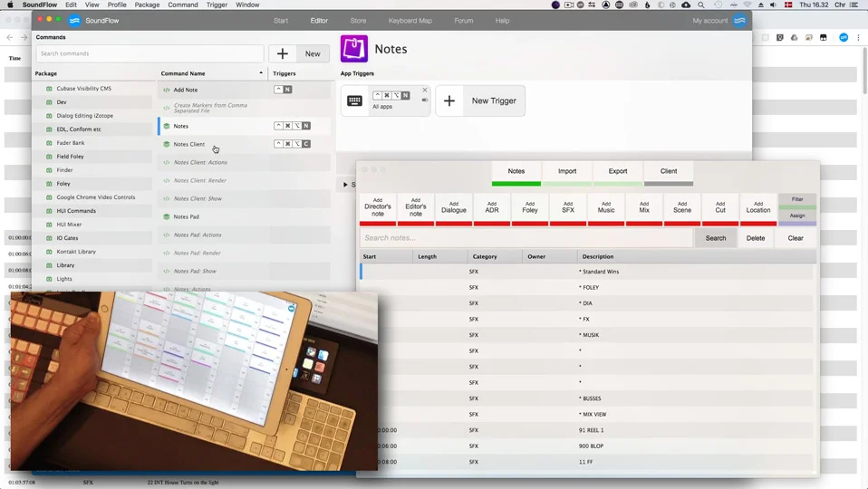868x489 pixels.
Task: Click Add Director's note button
Action: (378, 209)
